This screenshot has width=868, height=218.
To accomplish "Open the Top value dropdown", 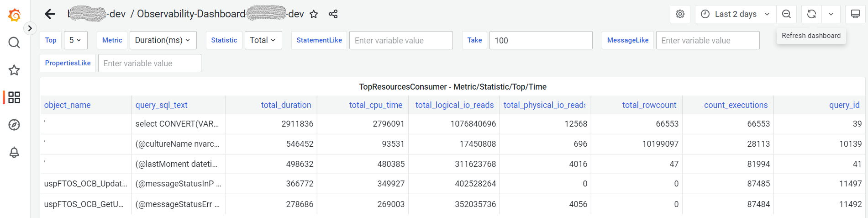I will point(75,40).
